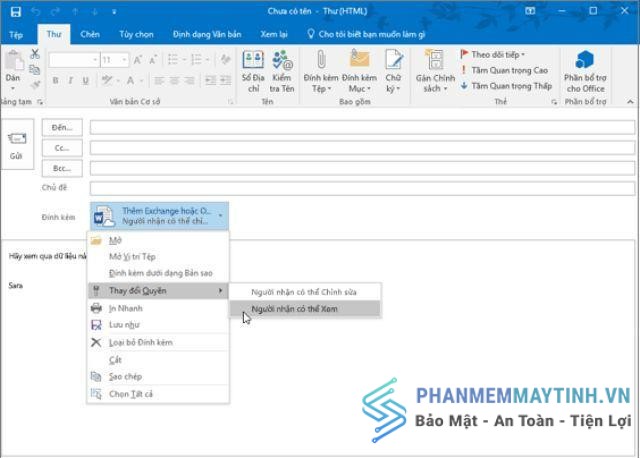
Task: Select Loại bỏ Đính kèm entry
Action: coord(158,342)
